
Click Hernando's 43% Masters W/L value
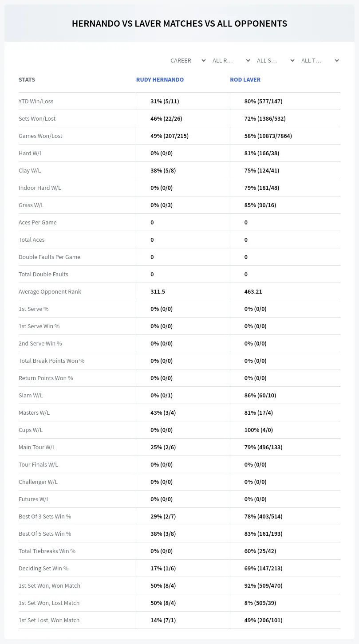[x=163, y=412]
